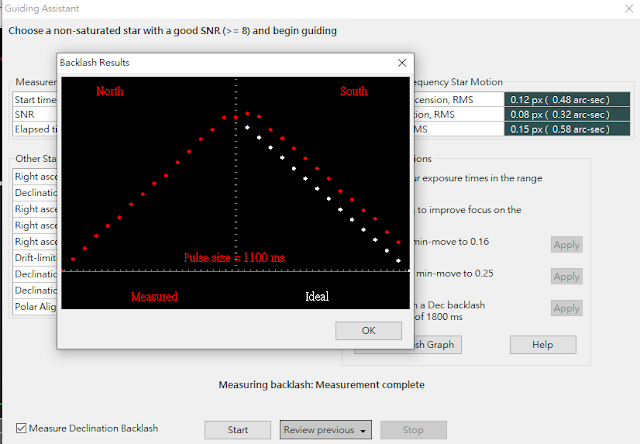Close the Backlash Results dialog
The height and width of the screenshot is (444, 640).
[x=402, y=62]
